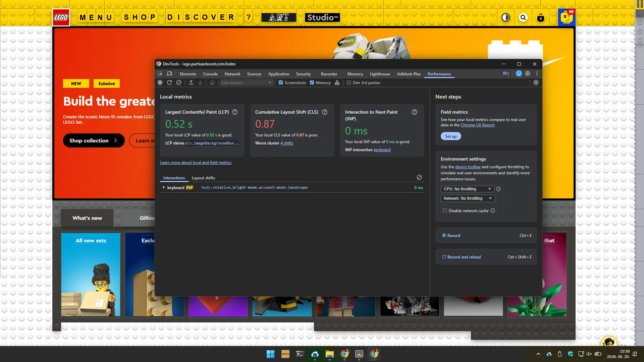Screen dimensions: 644x362
Task: Click the Disable network cache info icon
Action: tap(493, 210)
